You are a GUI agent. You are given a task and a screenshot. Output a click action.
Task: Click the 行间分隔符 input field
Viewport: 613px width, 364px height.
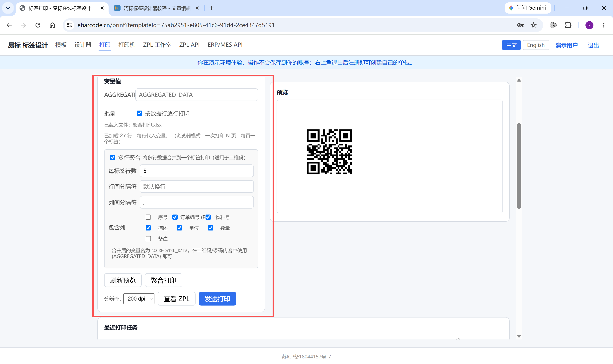(196, 186)
